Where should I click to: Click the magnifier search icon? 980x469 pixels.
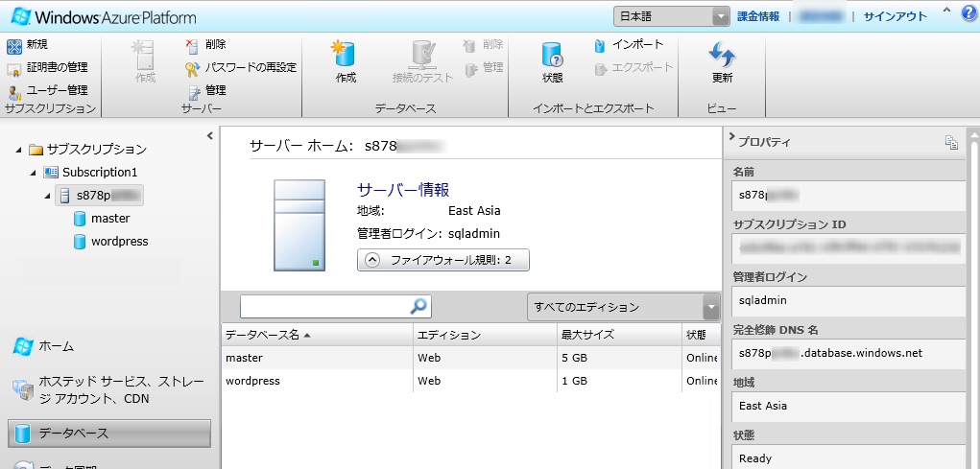tap(418, 306)
